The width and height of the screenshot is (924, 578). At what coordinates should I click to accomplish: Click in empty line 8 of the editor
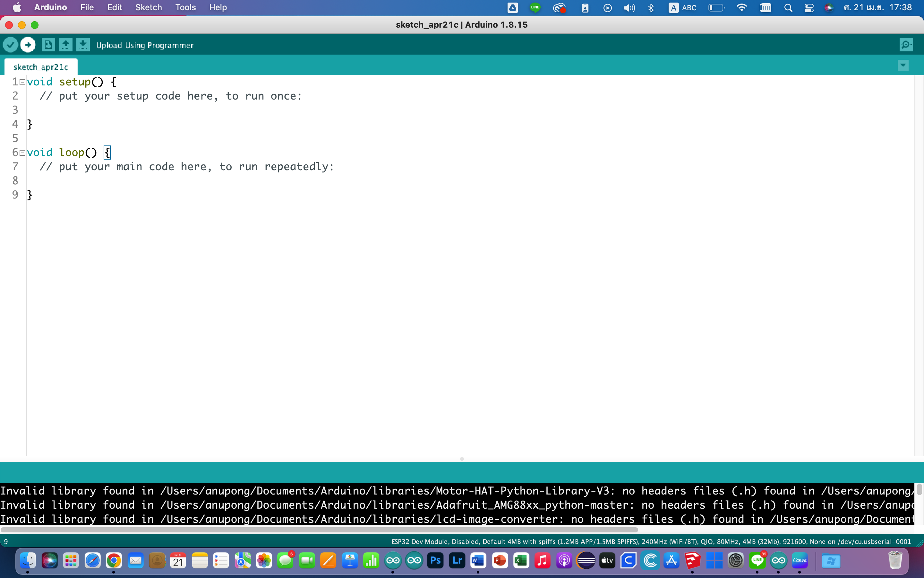click(470, 181)
